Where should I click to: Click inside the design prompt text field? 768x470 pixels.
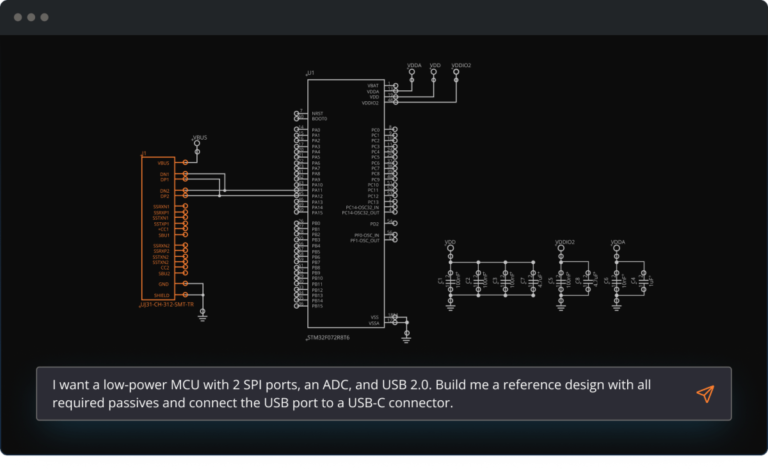coord(360,393)
